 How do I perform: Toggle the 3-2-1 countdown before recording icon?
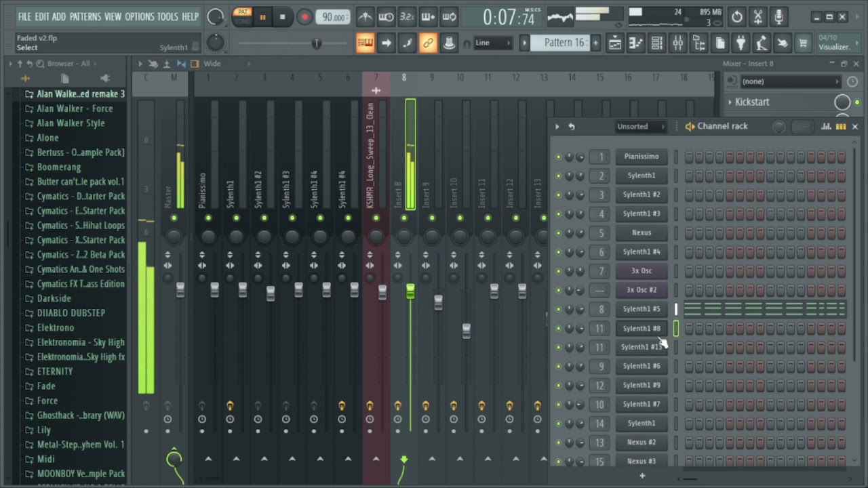[x=407, y=17]
